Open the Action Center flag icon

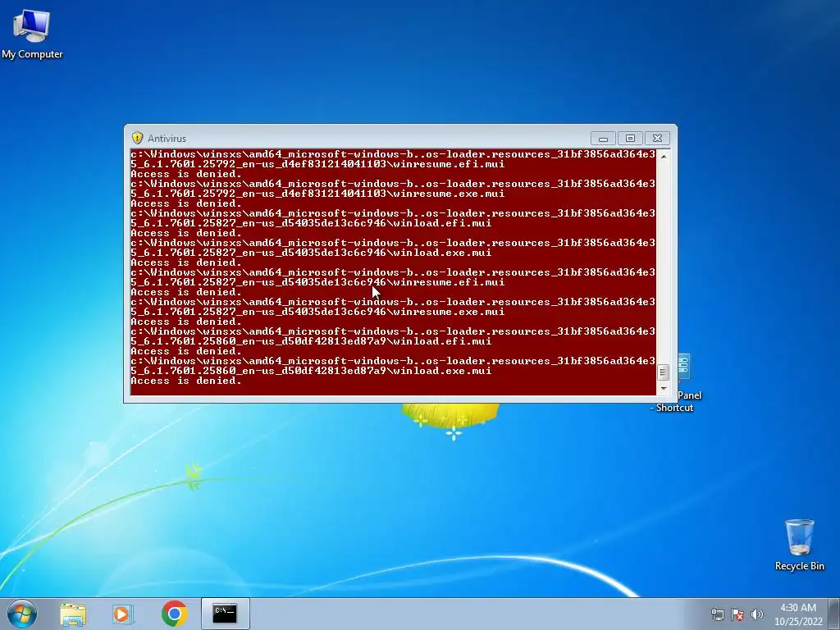coord(737,614)
